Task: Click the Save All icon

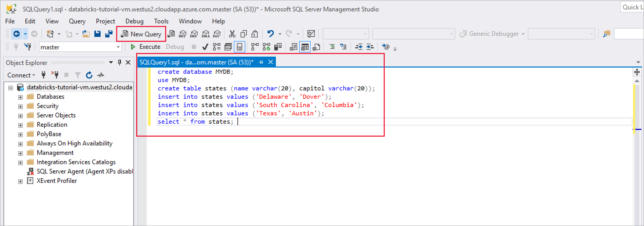Action: (109, 34)
